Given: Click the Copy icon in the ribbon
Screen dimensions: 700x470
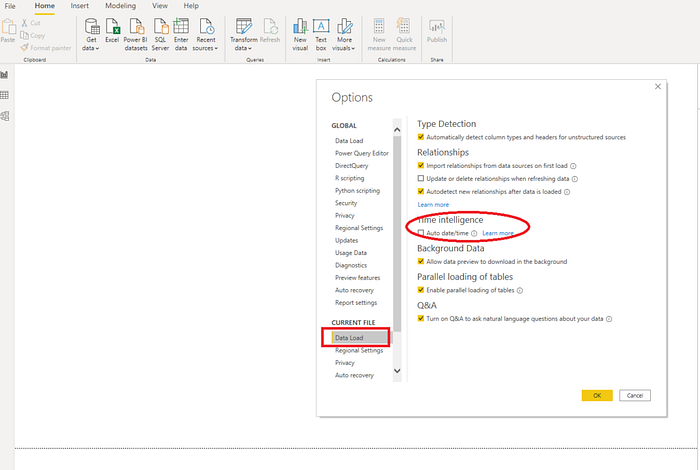Looking at the screenshot, I should point(24,35).
